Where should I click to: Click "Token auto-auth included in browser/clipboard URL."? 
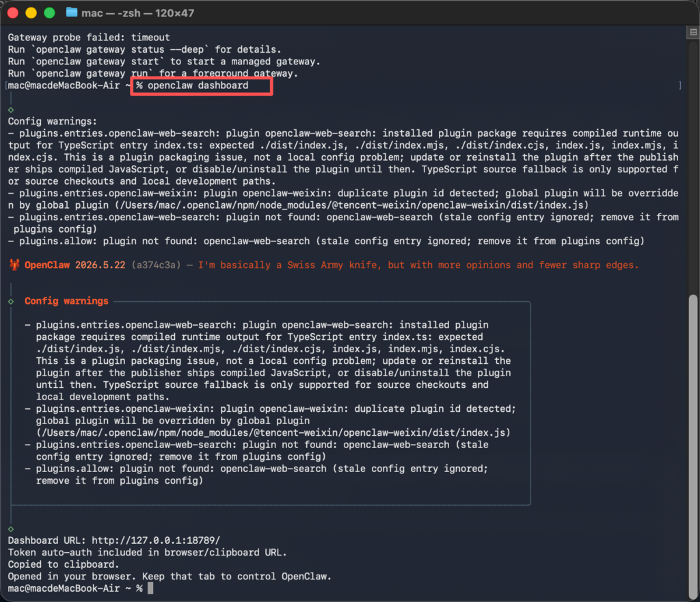pyautogui.click(x=148, y=553)
